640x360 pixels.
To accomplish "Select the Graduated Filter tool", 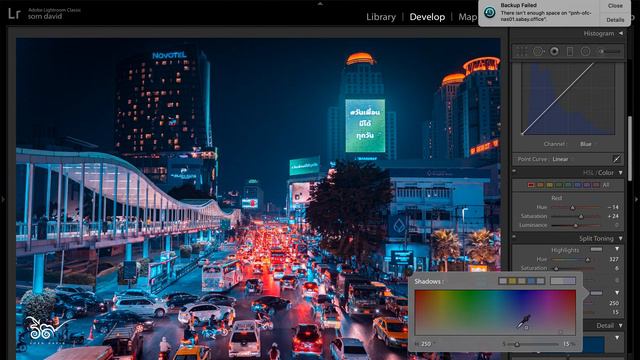I will (570, 51).
